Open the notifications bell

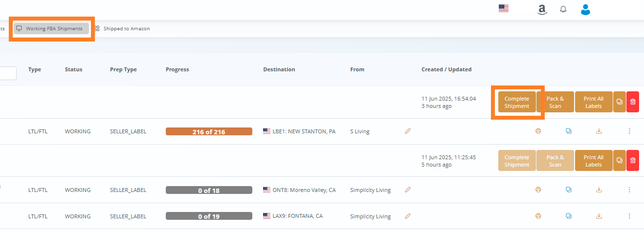[x=563, y=9]
